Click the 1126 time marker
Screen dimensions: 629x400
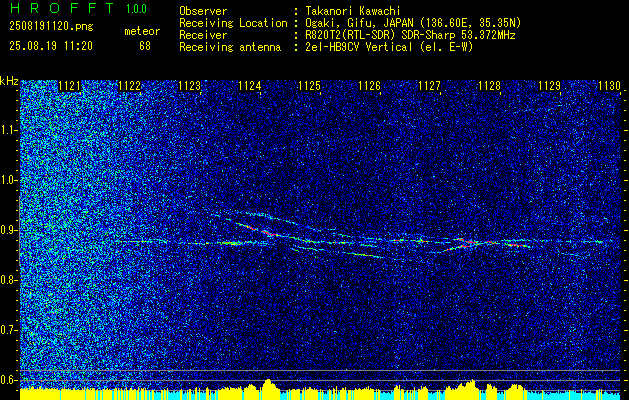coord(369,86)
